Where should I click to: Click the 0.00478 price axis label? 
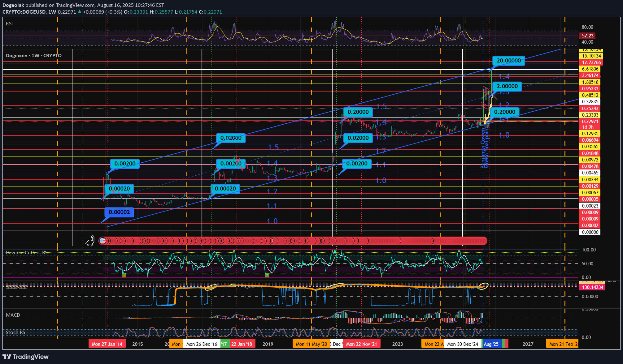[590, 166]
